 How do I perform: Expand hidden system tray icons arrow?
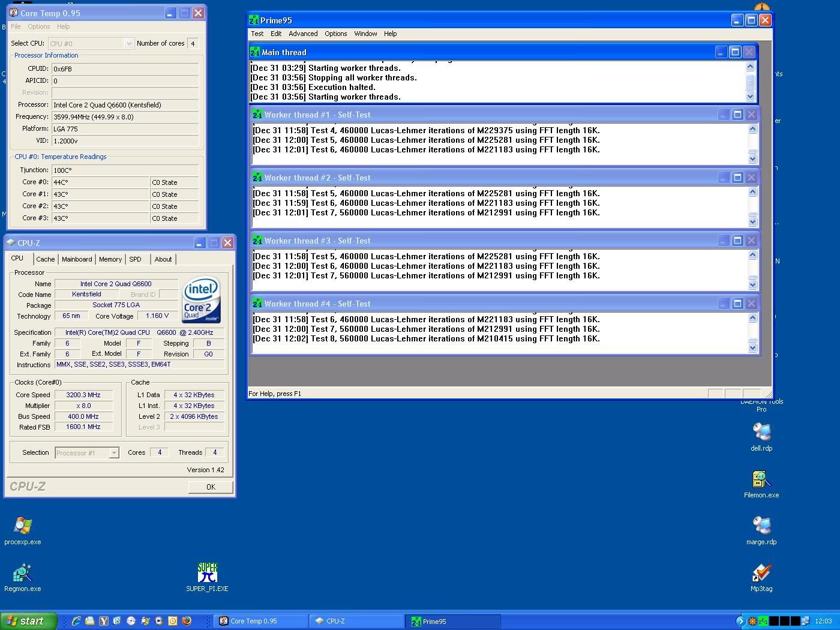(x=741, y=621)
